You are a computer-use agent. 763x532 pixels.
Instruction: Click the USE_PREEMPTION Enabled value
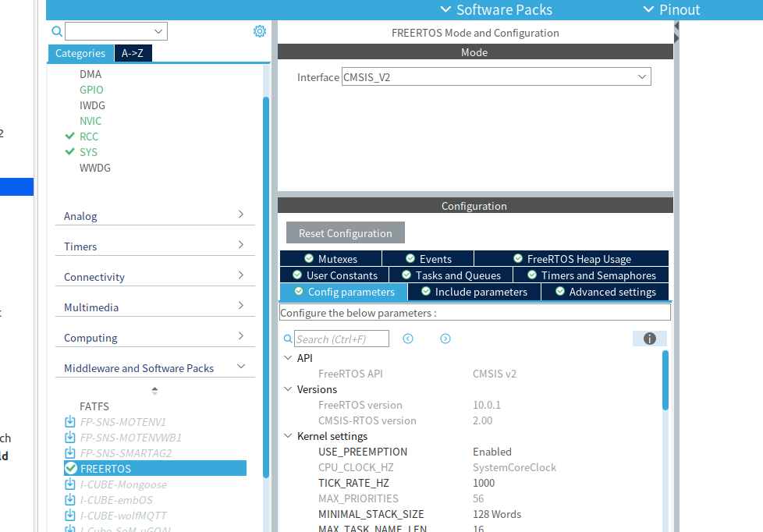[x=492, y=451]
